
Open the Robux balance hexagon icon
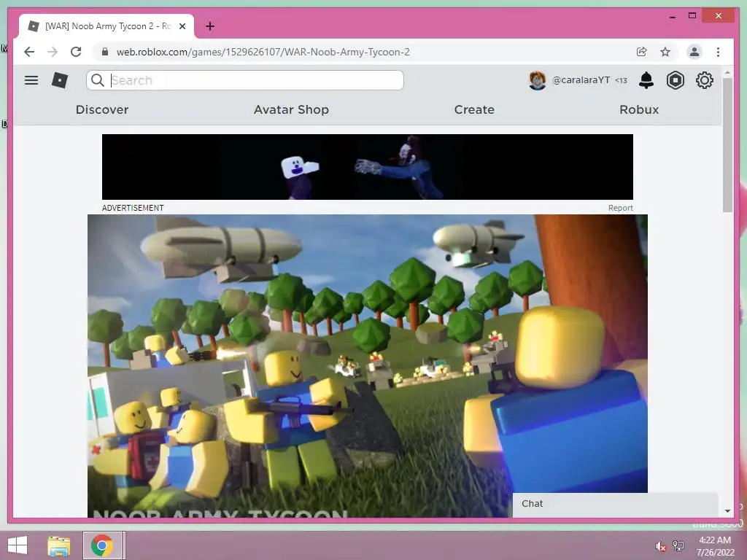(675, 80)
